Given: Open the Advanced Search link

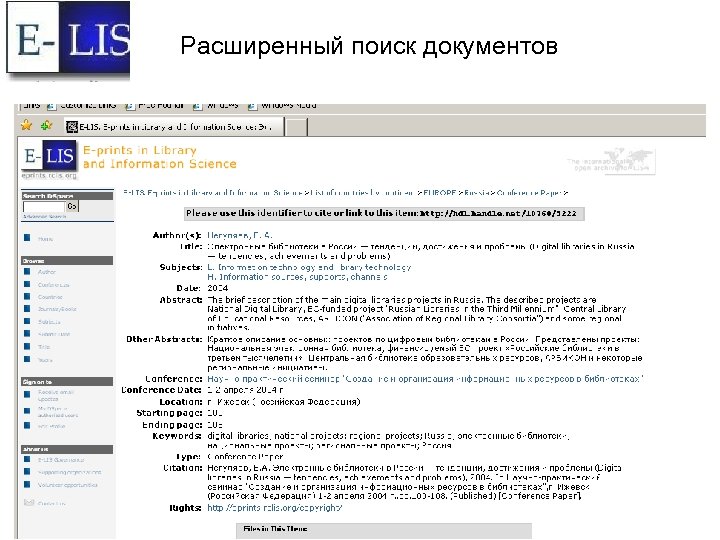Looking at the screenshot, I should pyautogui.click(x=45, y=216).
